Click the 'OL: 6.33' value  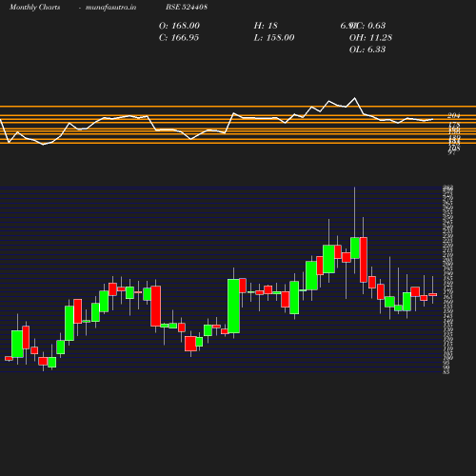click(x=367, y=50)
